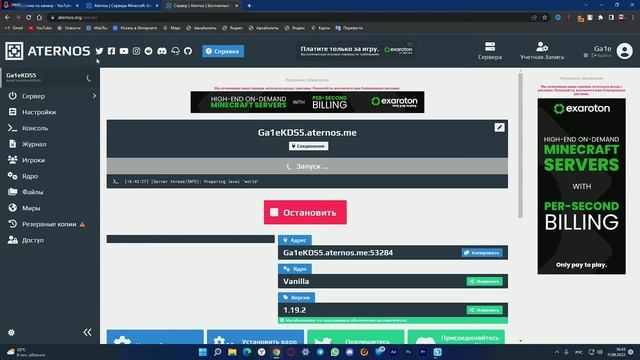Image resolution: width=640 pixels, height=360 pixels.
Task: Click Копировать next to server address
Action: pyautogui.click(x=482, y=253)
